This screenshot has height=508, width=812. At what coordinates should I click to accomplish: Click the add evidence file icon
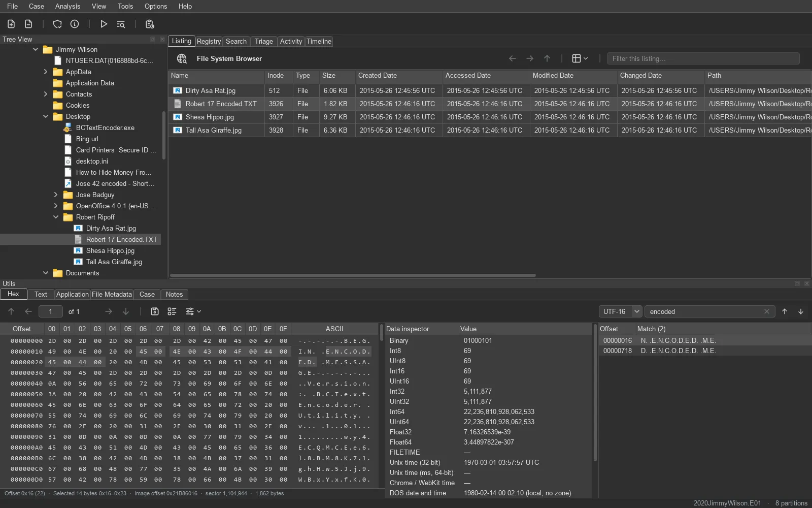tap(11, 24)
